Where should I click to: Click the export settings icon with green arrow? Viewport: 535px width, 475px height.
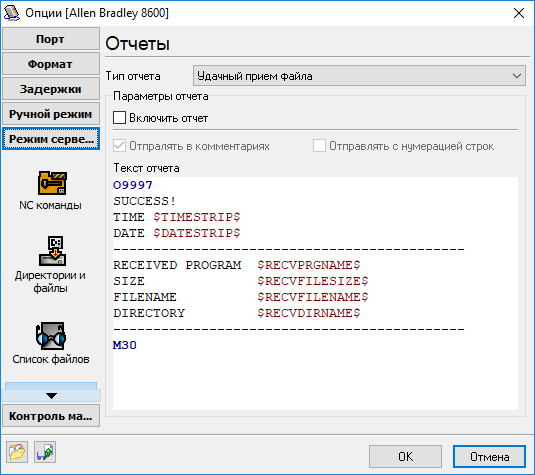point(45,452)
